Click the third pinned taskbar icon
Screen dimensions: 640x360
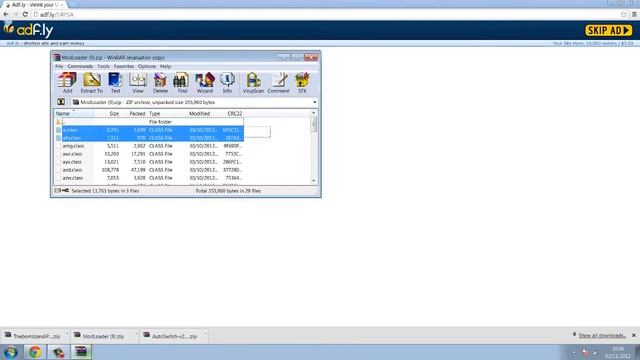(58, 352)
